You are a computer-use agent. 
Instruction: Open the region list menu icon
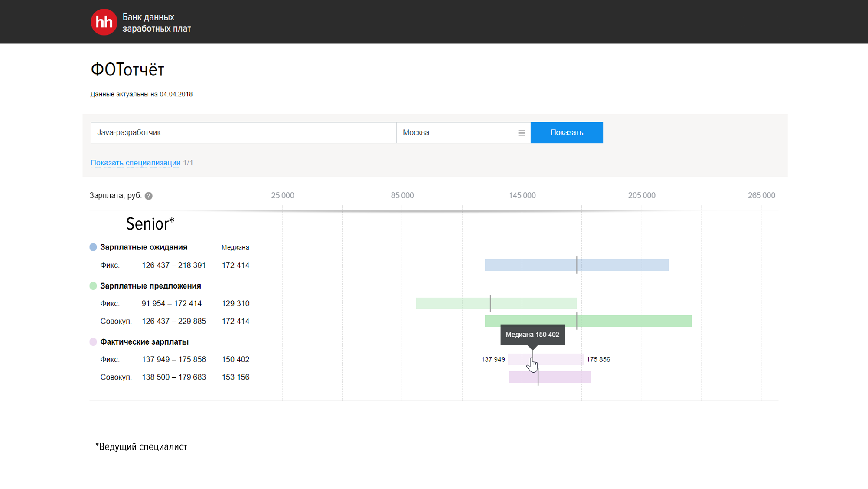click(x=522, y=133)
